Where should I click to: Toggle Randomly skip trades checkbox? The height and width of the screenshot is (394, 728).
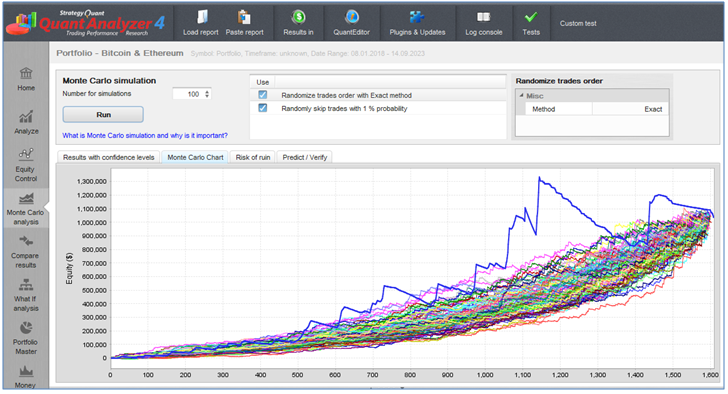point(263,108)
